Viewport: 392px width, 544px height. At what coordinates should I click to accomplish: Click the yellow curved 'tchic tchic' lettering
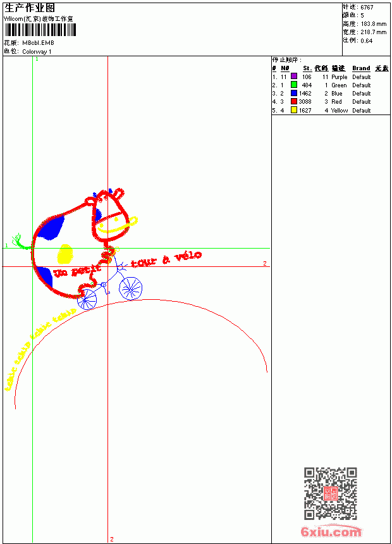[x=38, y=349]
